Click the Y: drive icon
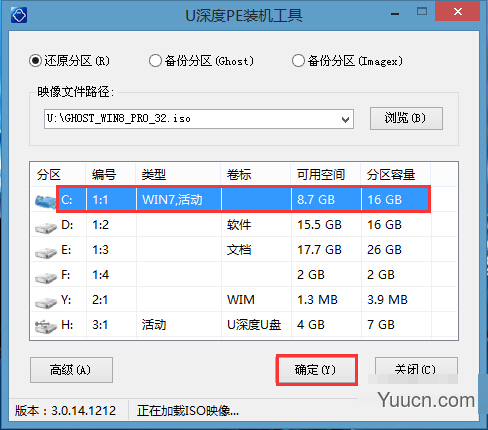 [x=46, y=303]
